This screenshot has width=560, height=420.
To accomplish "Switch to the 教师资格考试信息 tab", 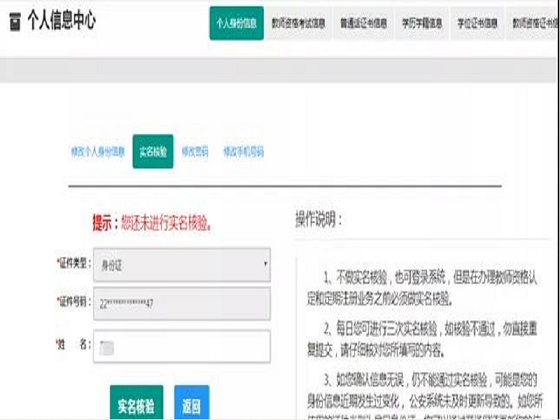I will (298, 23).
